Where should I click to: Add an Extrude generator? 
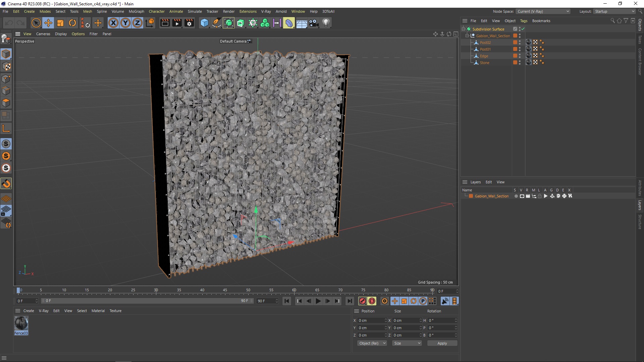point(241,23)
